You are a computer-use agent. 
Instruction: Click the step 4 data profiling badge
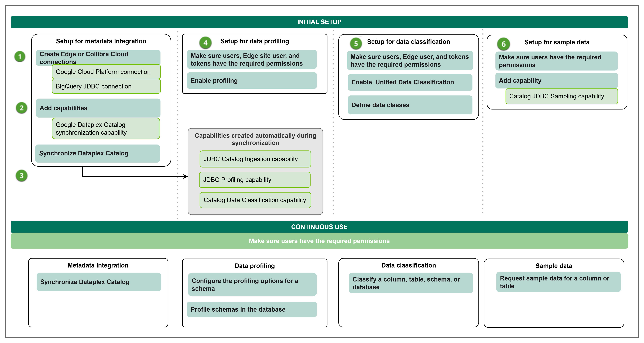coord(205,43)
